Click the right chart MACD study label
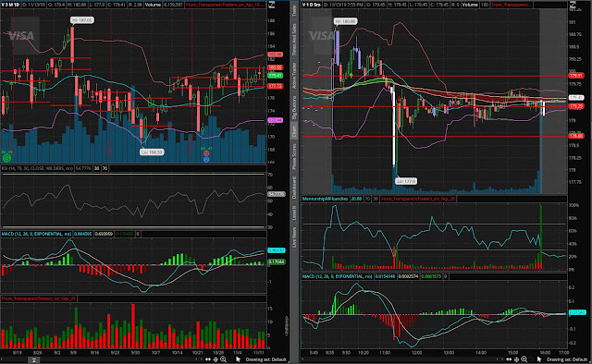 tap(337, 276)
